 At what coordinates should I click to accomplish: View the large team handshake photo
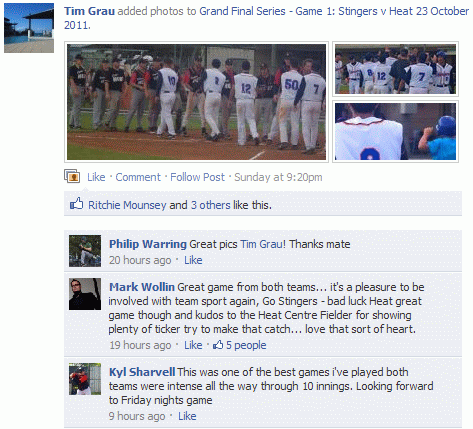pos(196,102)
